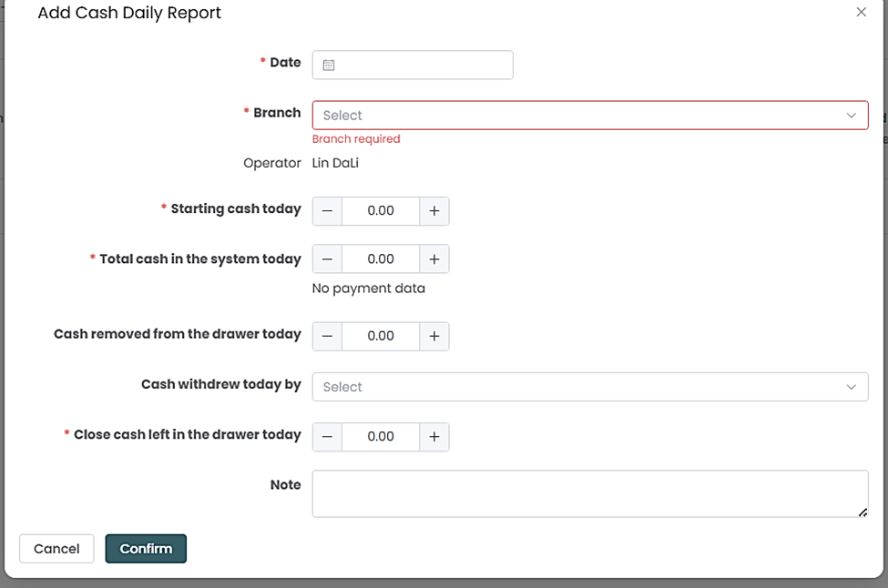The height and width of the screenshot is (588, 888).
Task: Click the calendar icon in Date field
Action: coord(329,66)
